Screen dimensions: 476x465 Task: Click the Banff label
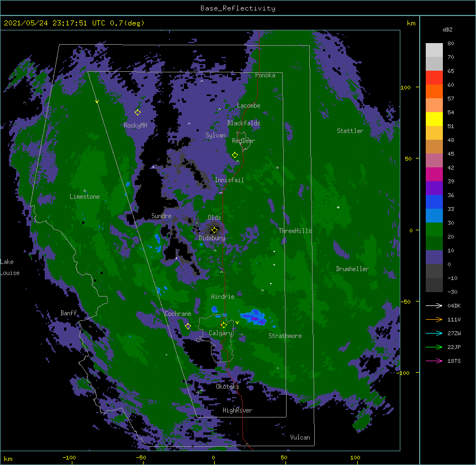coord(68,313)
